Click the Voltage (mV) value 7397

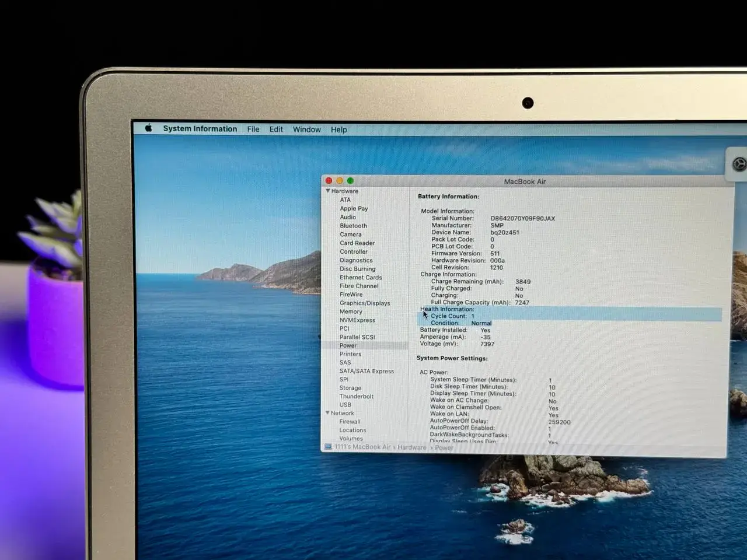click(487, 344)
